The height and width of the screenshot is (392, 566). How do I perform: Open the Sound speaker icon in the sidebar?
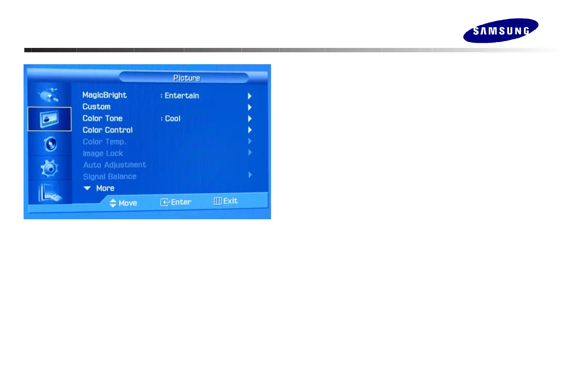pyautogui.click(x=50, y=144)
